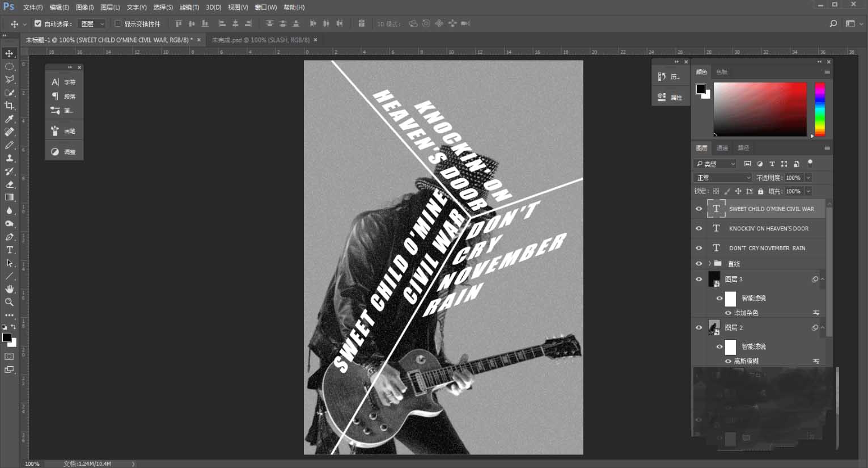868x468 pixels.
Task: Select the History Brush tool
Action: coord(9,171)
